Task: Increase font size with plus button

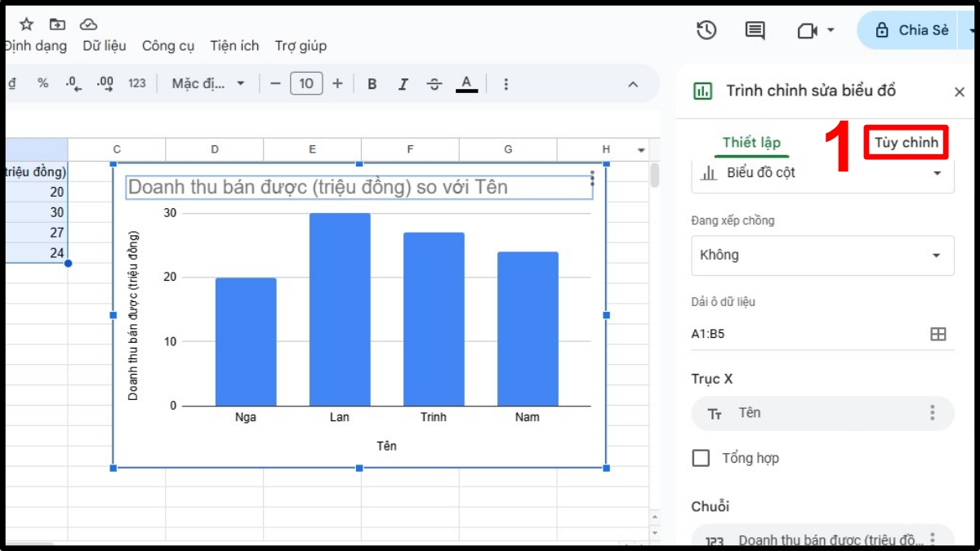Action: pos(337,84)
